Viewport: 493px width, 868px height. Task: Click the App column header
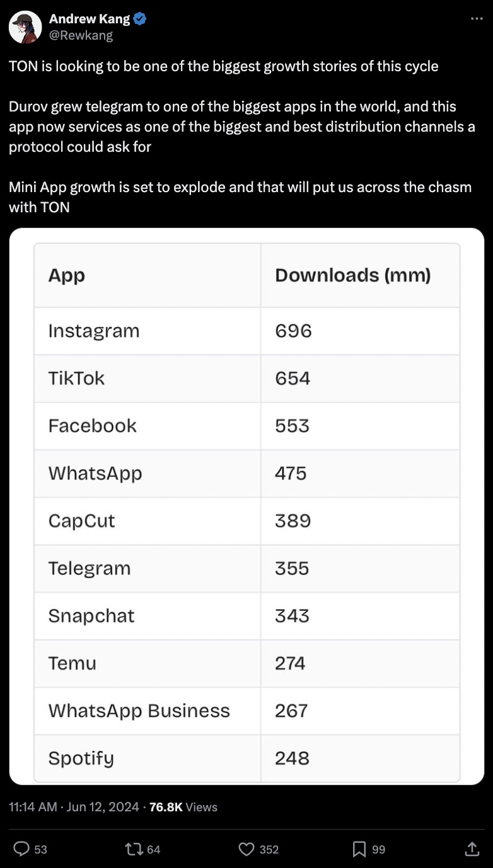pos(67,275)
